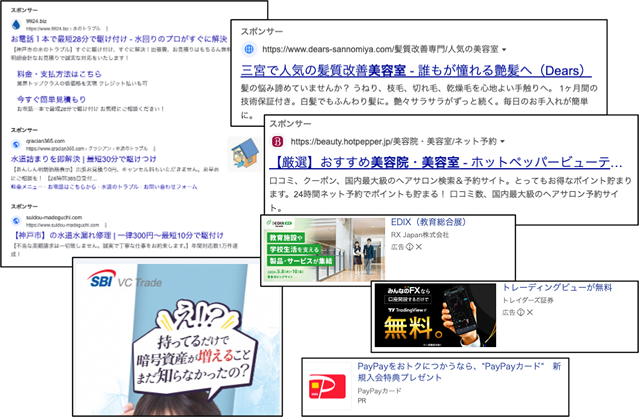Click the PayPayカード advertiser name under the title
Image resolution: width=639 pixels, height=417 pixels.
coord(379,391)
